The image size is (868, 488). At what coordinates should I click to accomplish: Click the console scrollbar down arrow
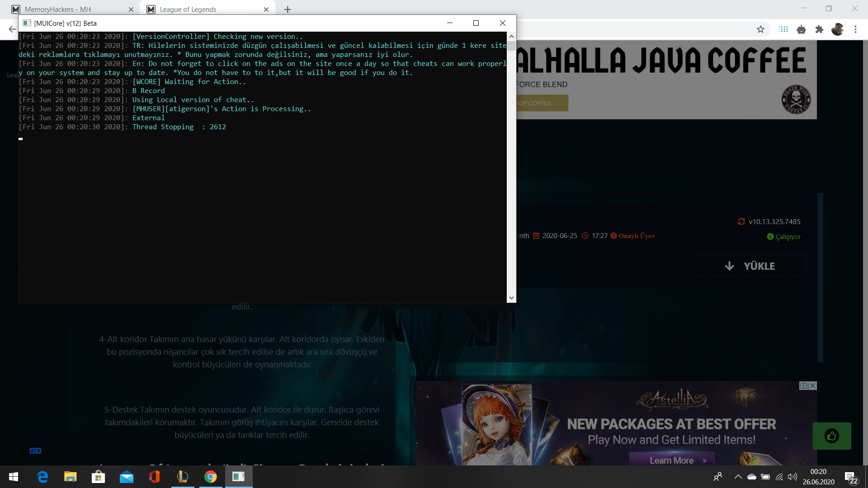[x=511, y=298]
